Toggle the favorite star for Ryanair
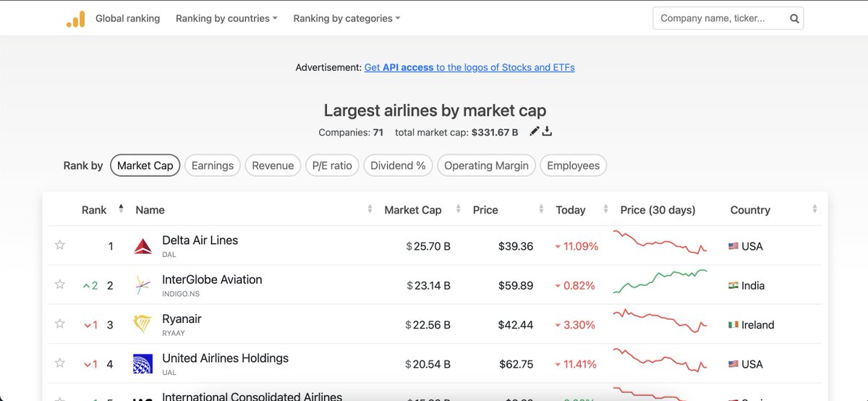Viewport: 868px width, 401px height. 60,324
